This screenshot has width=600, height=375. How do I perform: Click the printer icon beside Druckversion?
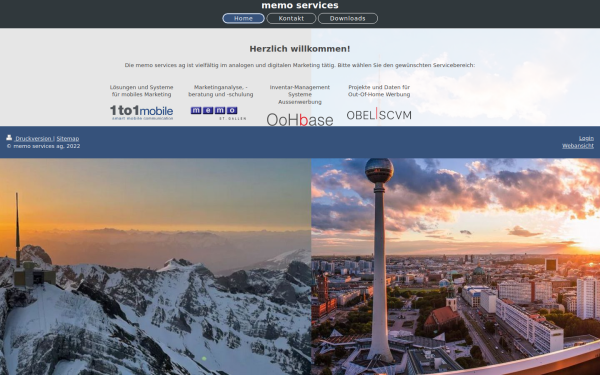coord(9,137)
